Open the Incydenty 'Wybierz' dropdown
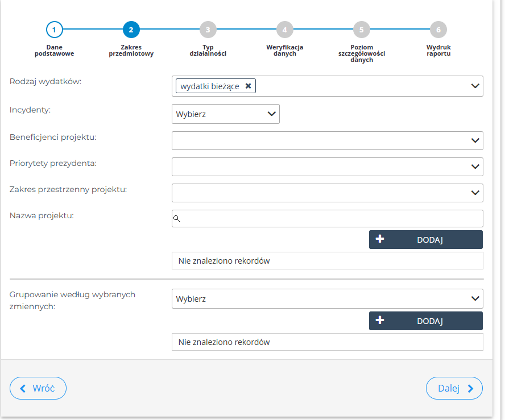Screen dimensions: 505x420 tap(225, 114)
